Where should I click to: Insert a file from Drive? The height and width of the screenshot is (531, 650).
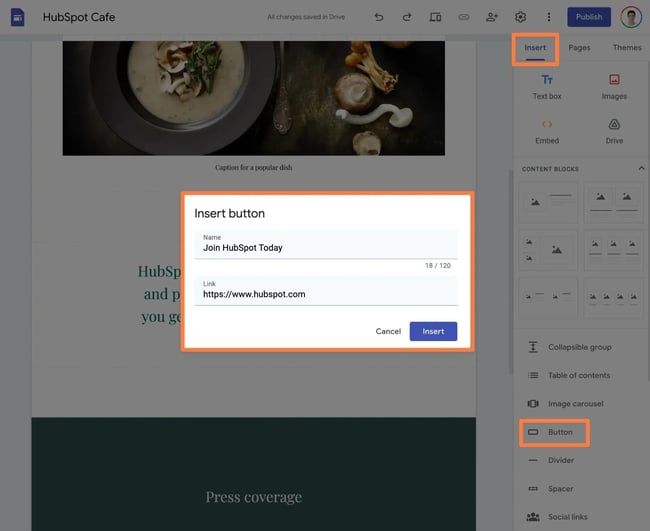[x=614, y=132]
